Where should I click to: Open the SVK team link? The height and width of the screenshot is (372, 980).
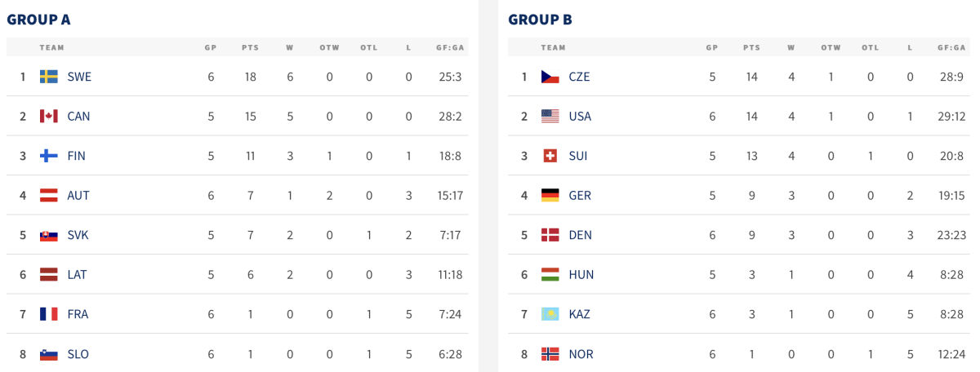pyautogui.click(x=78, y=235)
